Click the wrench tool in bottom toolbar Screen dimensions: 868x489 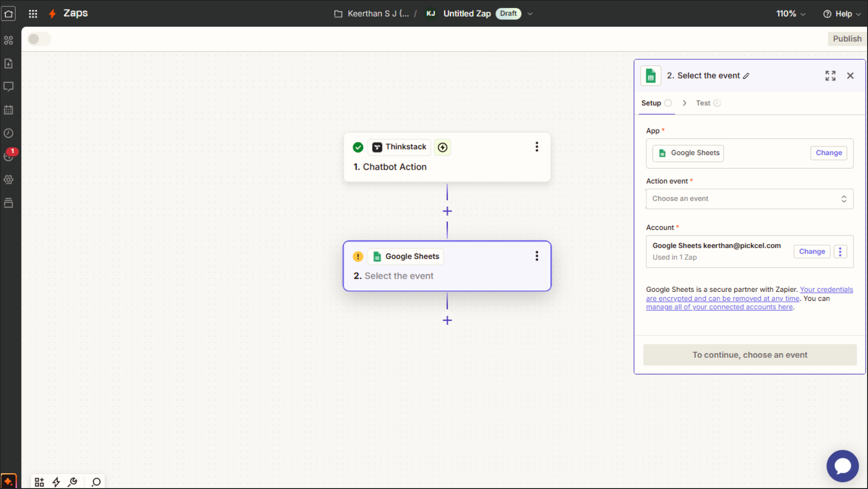(73, 482)
